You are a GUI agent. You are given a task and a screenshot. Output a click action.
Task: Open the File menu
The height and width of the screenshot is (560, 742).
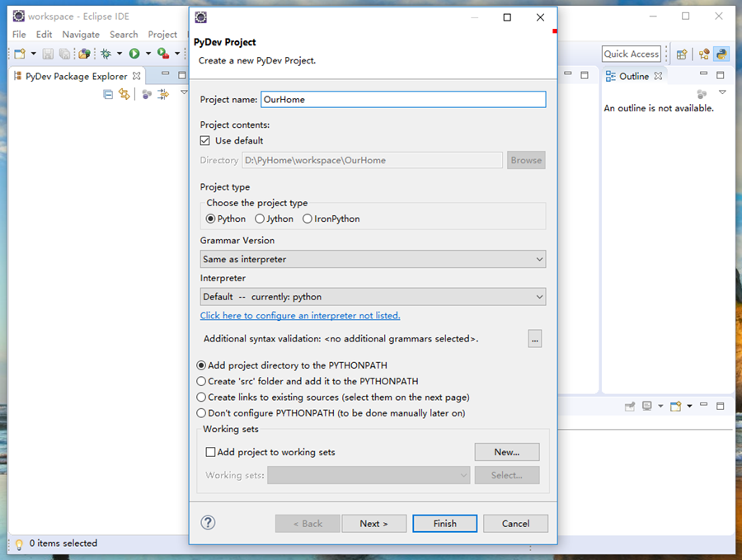19,35
